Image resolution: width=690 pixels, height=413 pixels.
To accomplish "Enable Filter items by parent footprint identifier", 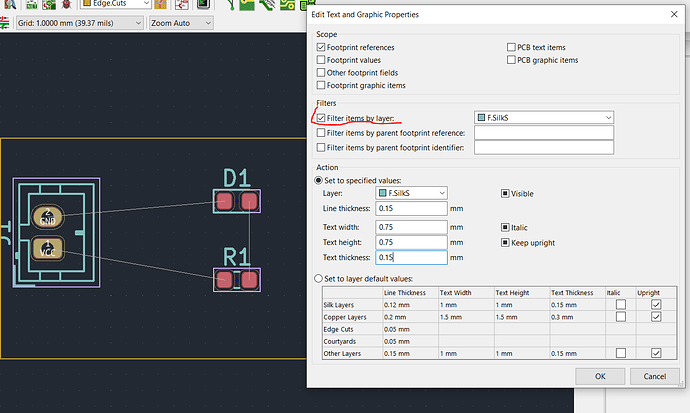I will [x=321, y=148].
